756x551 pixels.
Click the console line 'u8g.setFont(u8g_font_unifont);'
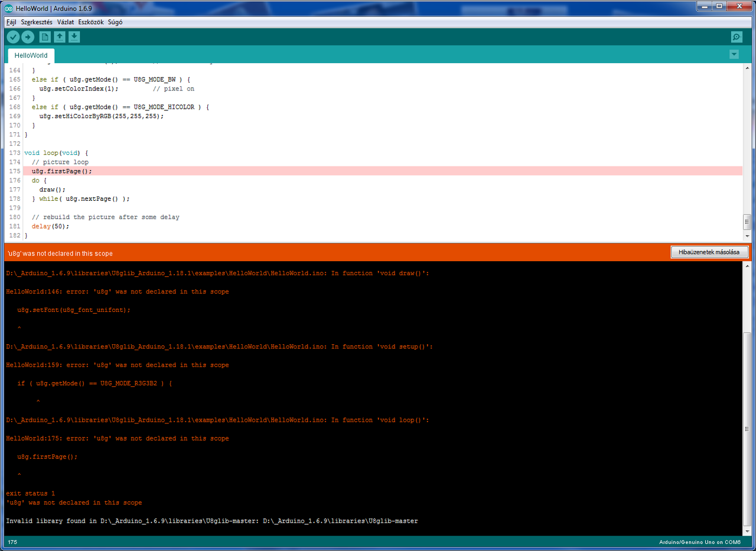pyautogui.click(x=74, y=310)
